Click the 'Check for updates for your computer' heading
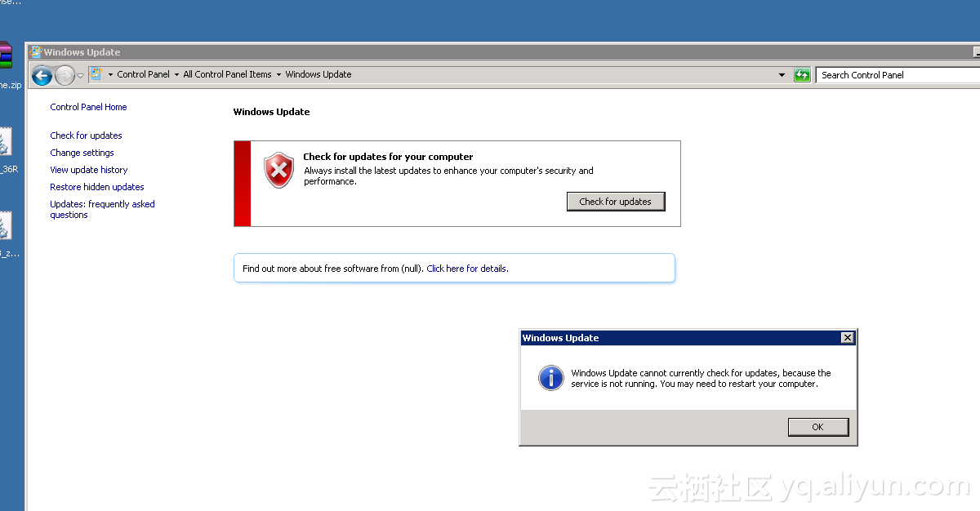Screen dimensions: 980x511 coord(388,157)
